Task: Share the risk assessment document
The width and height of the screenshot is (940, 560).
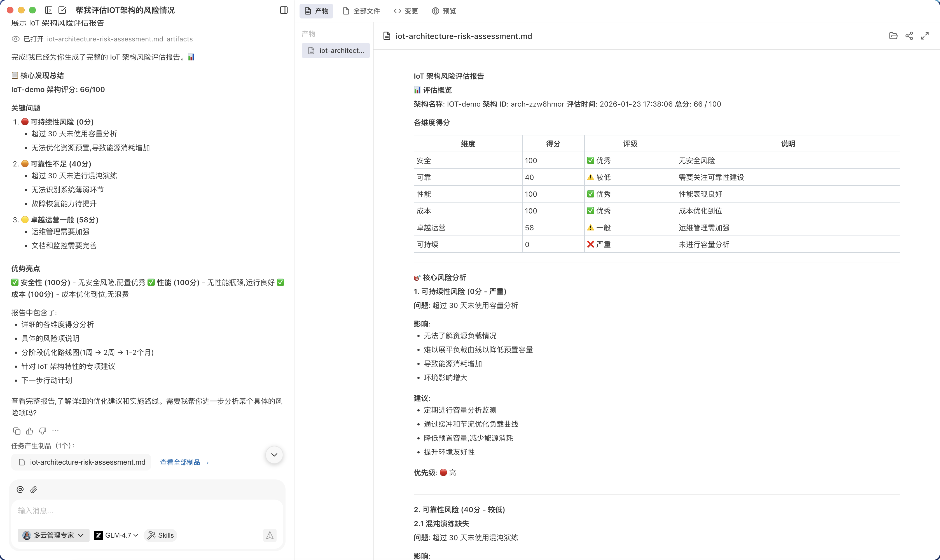Action: click(x=909, y=36)
